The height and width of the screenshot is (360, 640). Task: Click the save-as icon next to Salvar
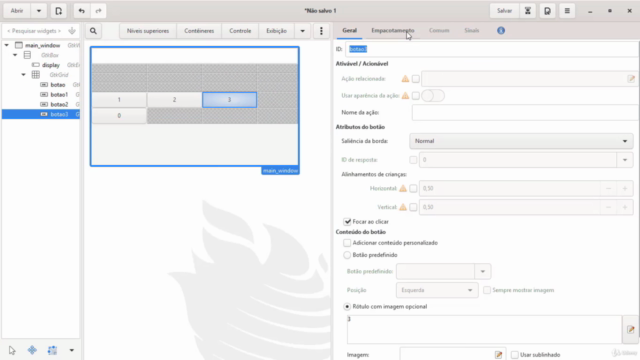tap(547, 11)
